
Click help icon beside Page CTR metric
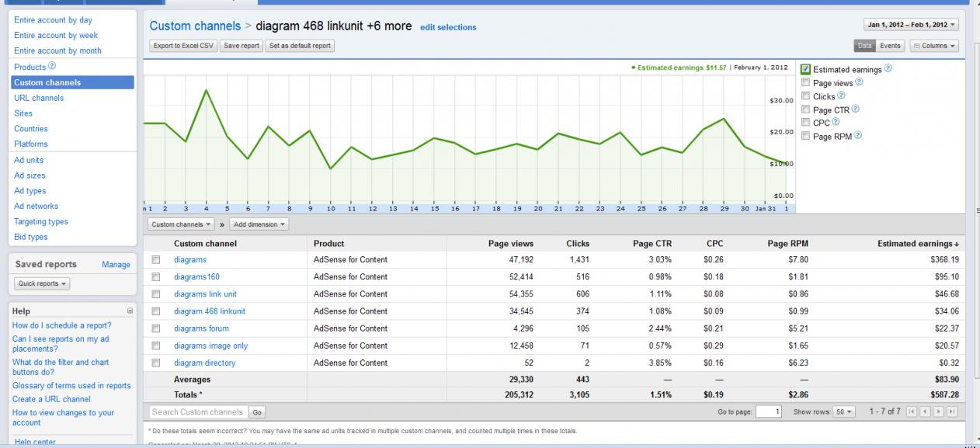click(855, 109)
